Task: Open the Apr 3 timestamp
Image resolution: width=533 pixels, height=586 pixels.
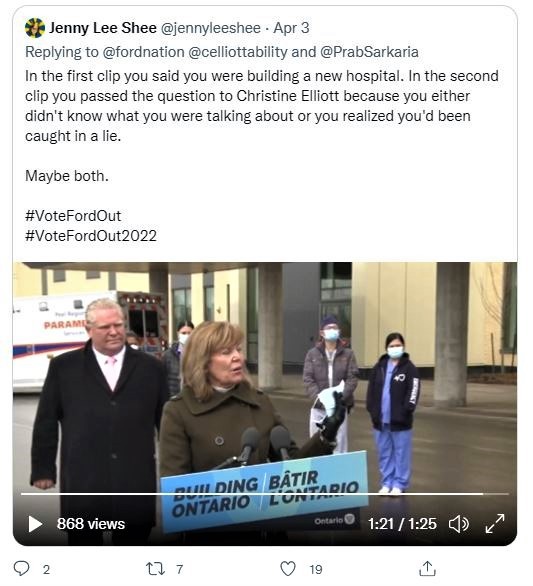Action: tap(291, 28)
